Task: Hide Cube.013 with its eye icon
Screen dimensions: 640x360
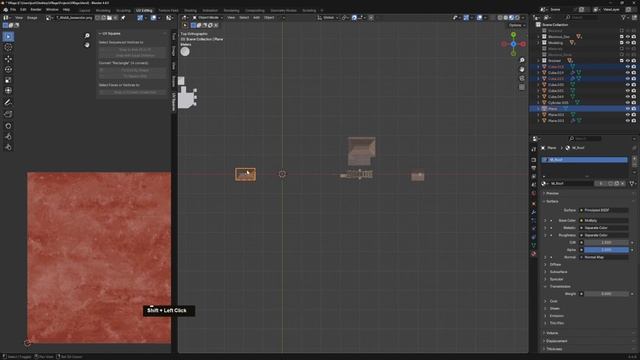Action: (628, 67)
